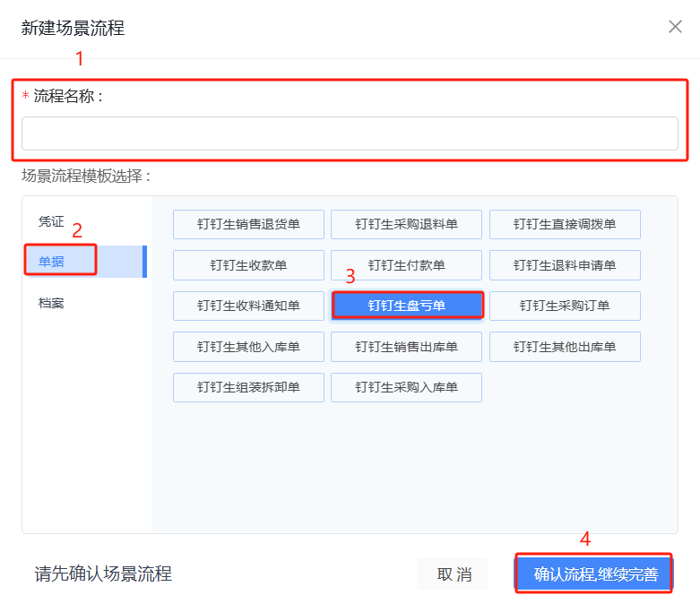Viewport: 700px width, 595px height.
Task: Click the 场景流程模板选择 label
Action: 86,176
